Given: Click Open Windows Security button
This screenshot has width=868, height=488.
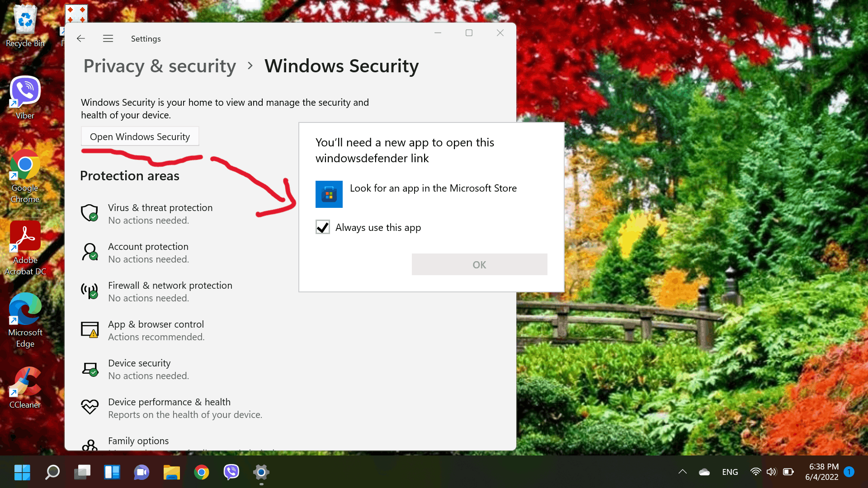Looking at the screenshot, I should [140, 136].
